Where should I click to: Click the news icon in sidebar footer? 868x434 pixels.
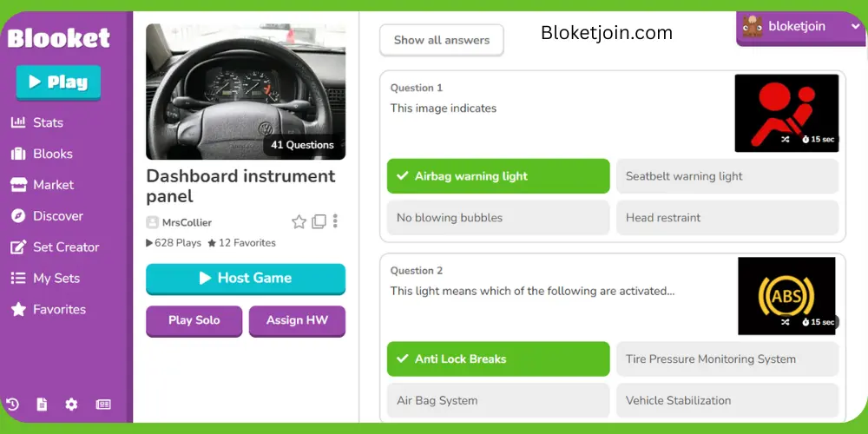pos(103,404)
